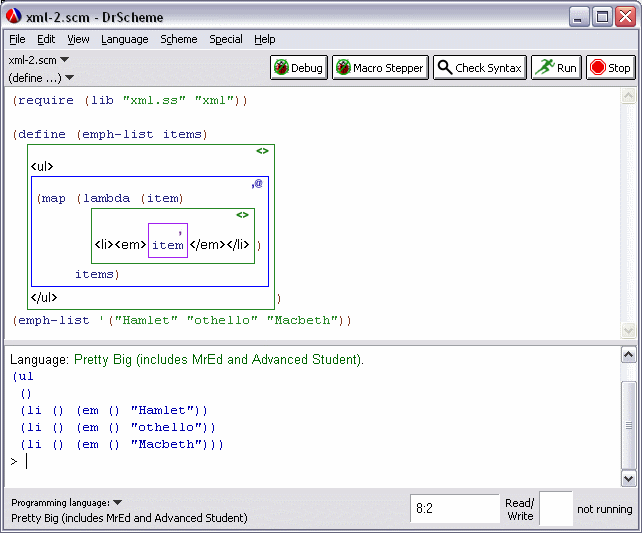
Task: Click definitions pane scroll up arrow
Action: point(628,96)
